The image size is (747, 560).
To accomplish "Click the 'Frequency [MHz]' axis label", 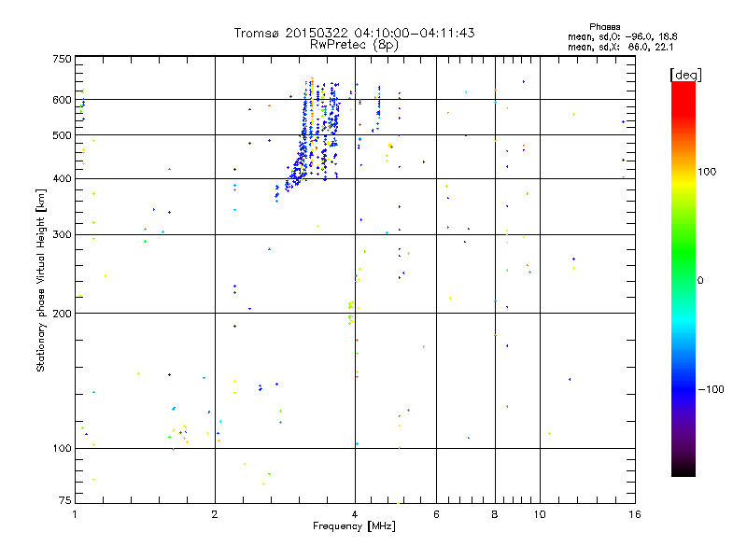I will [354, 526].
